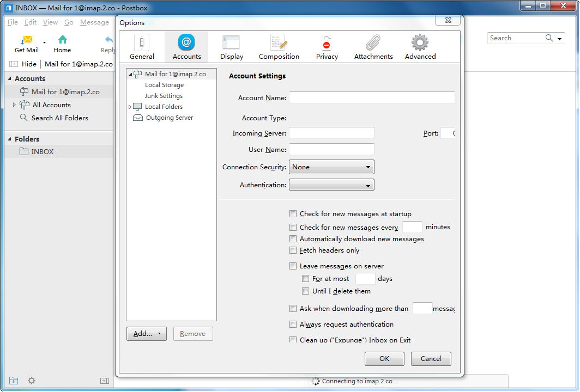Click Search All Folders in the sidebar
580x392 pixels.
point(59,118)
